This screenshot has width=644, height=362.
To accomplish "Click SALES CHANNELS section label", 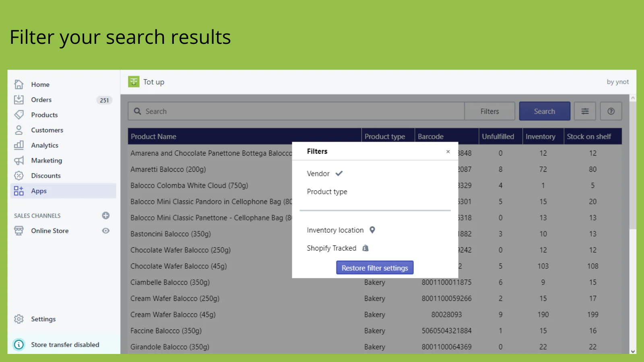I will [37, 216].
